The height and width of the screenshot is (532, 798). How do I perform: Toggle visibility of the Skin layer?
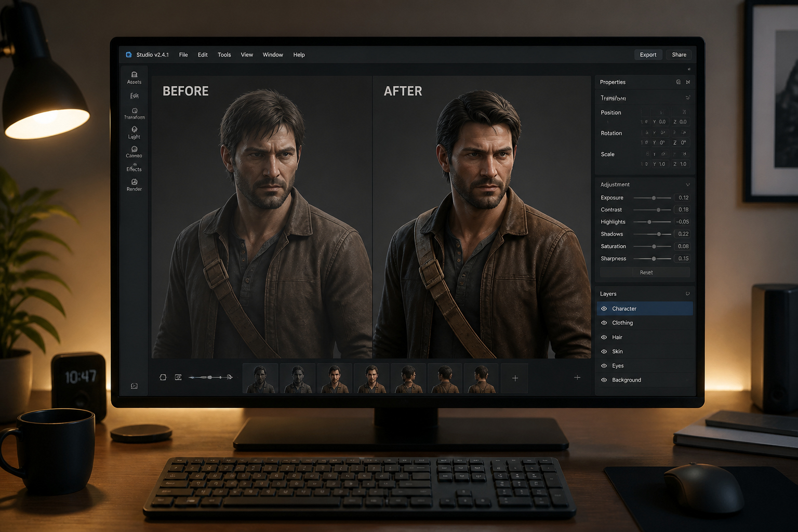604,351
